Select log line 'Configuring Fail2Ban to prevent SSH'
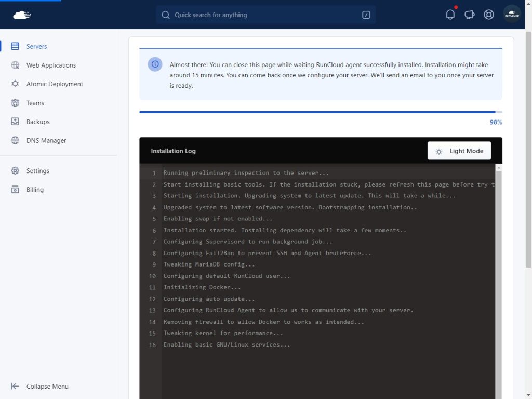Screen dimensions: 532x399 pos(267,253)
